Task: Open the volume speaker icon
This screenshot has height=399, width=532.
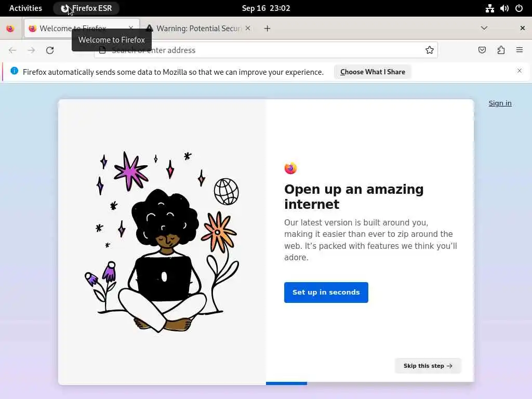Action: tap(504, 8)
